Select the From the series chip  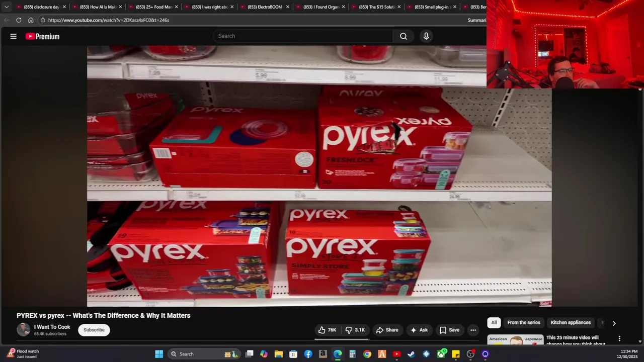pyautogui.click(x=524, y=323)
